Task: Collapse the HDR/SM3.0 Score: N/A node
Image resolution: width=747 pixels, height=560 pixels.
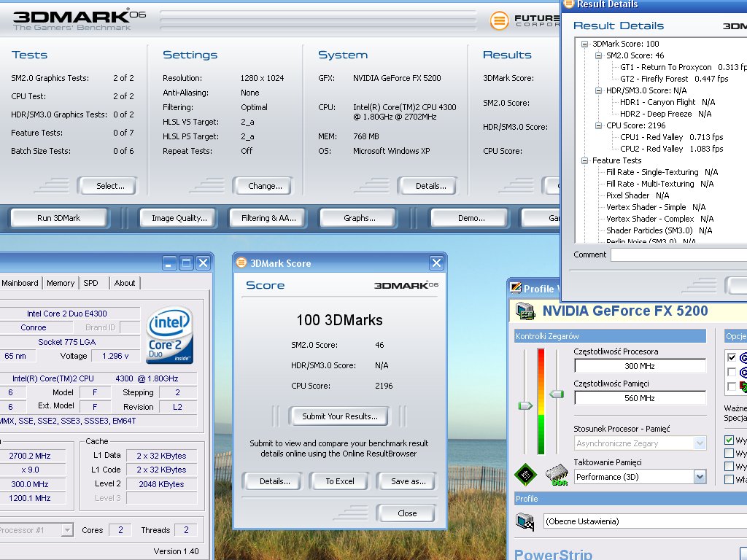Action: (x=598, y=90)
